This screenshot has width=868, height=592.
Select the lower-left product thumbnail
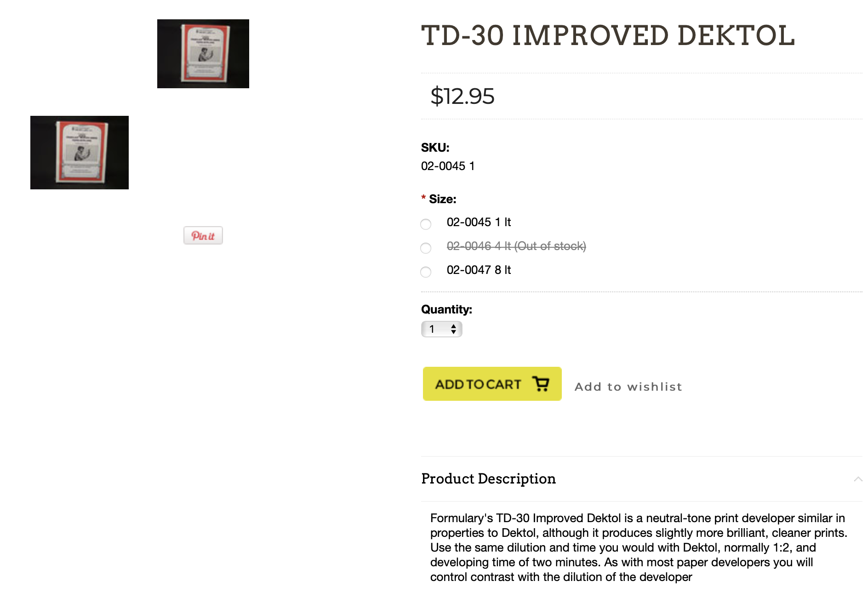pyautogui.click(x=80, y=153)
